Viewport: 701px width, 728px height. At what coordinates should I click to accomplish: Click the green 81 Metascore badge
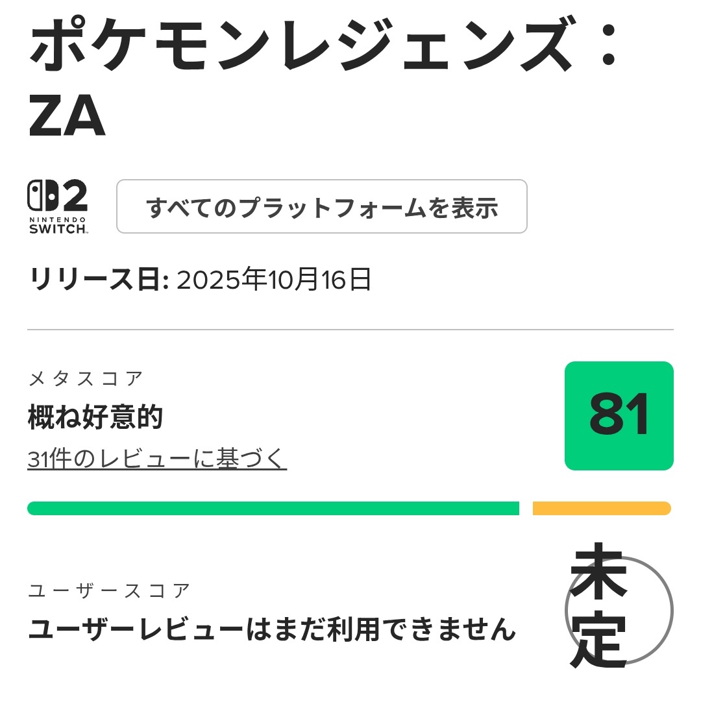(x=619, y=415)
